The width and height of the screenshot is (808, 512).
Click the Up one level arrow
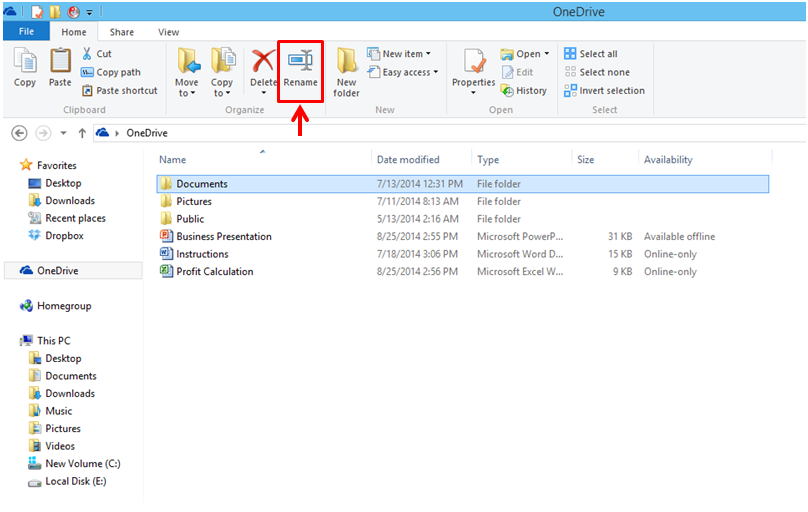(82, 133)
